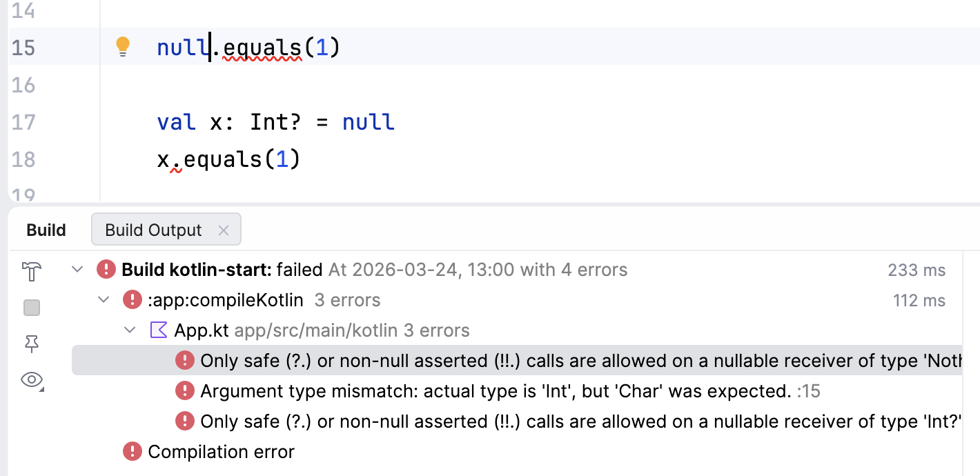Click the hammer build icon
This screenshot has width=980, height=476.
[32, 272]
